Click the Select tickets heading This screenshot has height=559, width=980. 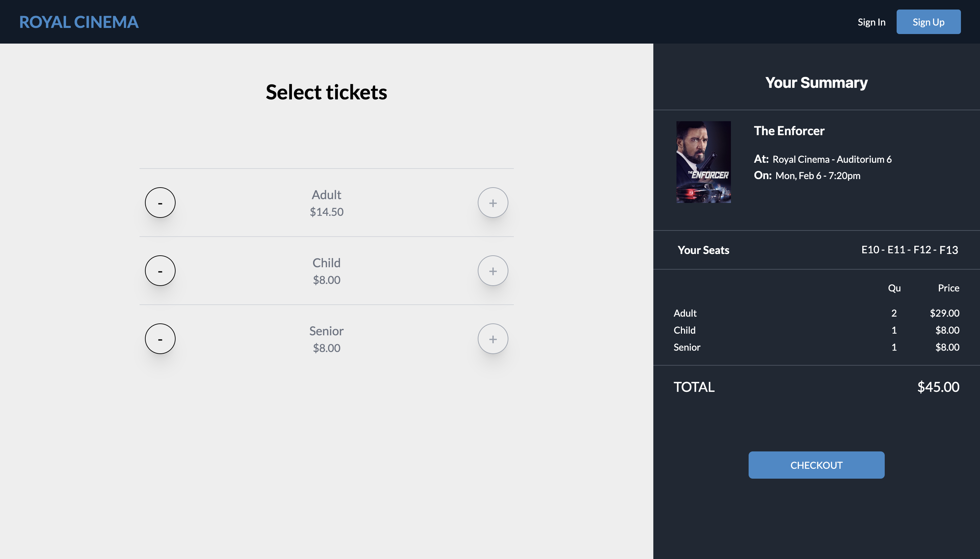click(326, 92)
